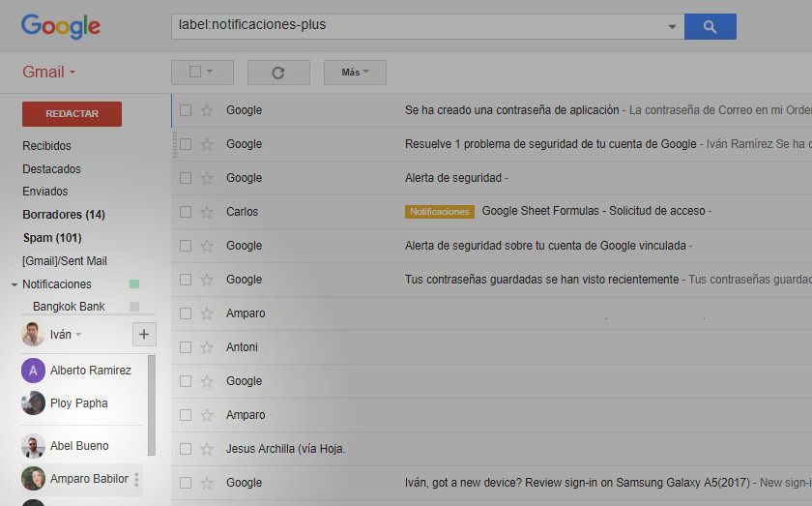Click Iván's profile picture in chat panel

(33, 335)
